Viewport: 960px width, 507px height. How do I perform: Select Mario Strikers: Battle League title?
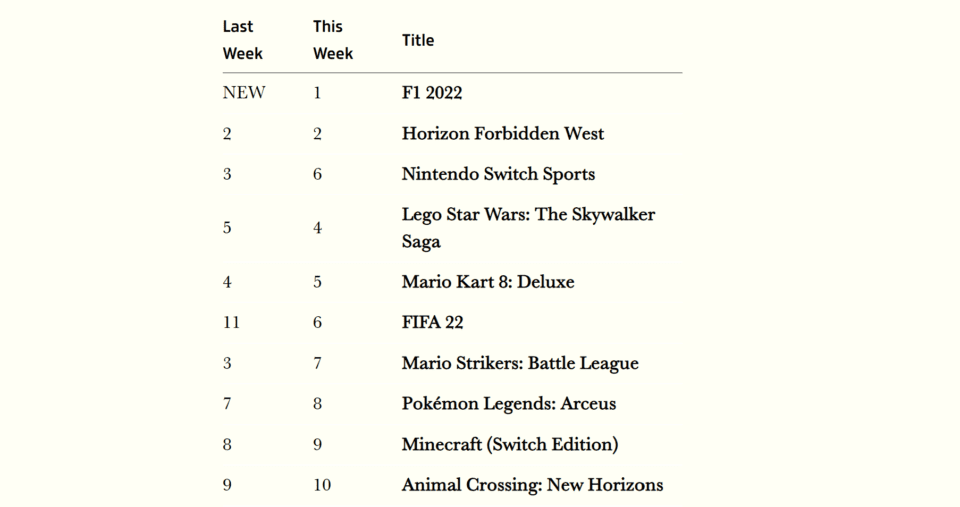(520, 364)
